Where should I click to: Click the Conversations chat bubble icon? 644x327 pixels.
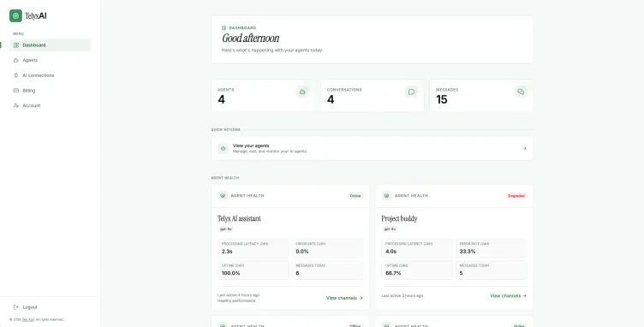(412, 92)
